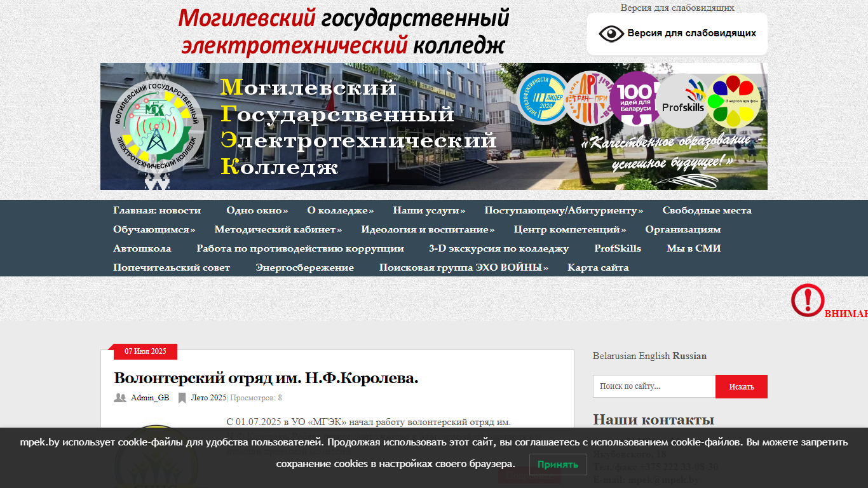The width and height of the screenshot is (868, 488).
Task: Expand Идеология и воспитание menu
Action: [x=428, y=229]
